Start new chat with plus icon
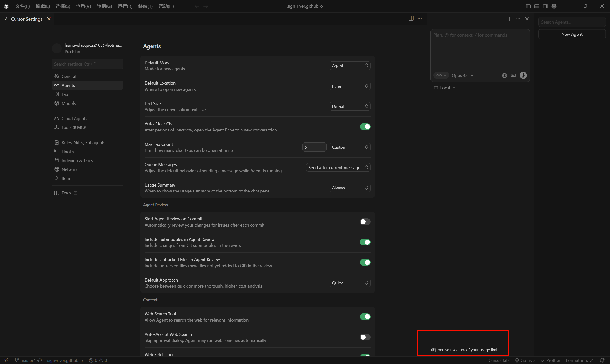Viewport: 610px width, 364px height. tap(510, 19)
